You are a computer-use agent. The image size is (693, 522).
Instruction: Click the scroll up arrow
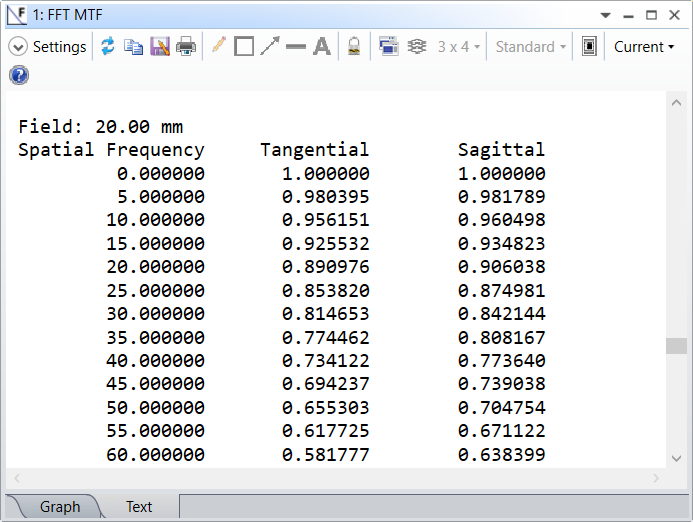click(x=676, y=103)
